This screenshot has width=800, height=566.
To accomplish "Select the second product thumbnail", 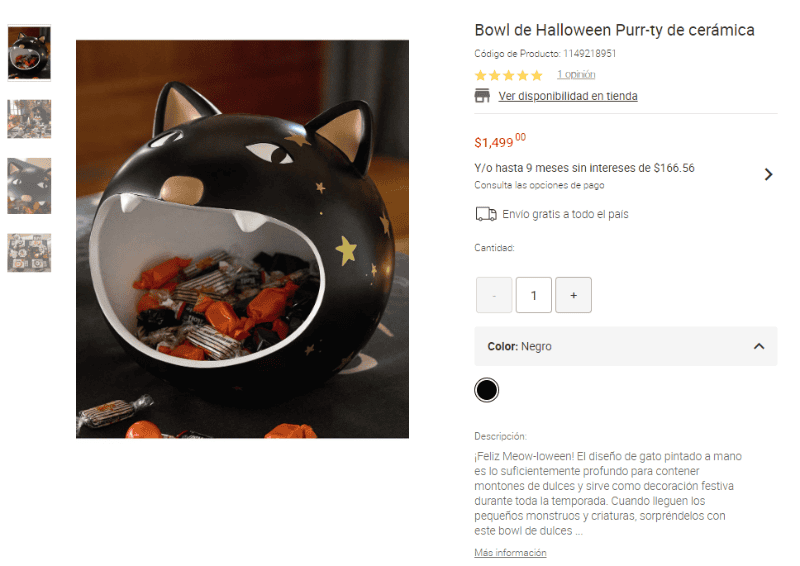I will (x=29, y=119).
